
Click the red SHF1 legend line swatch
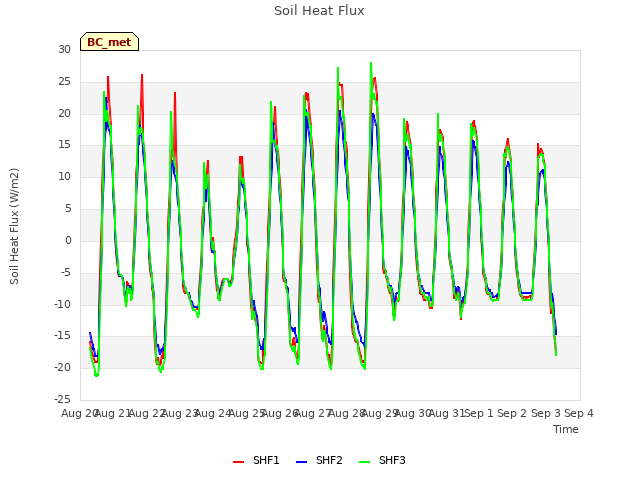point(238,462)
